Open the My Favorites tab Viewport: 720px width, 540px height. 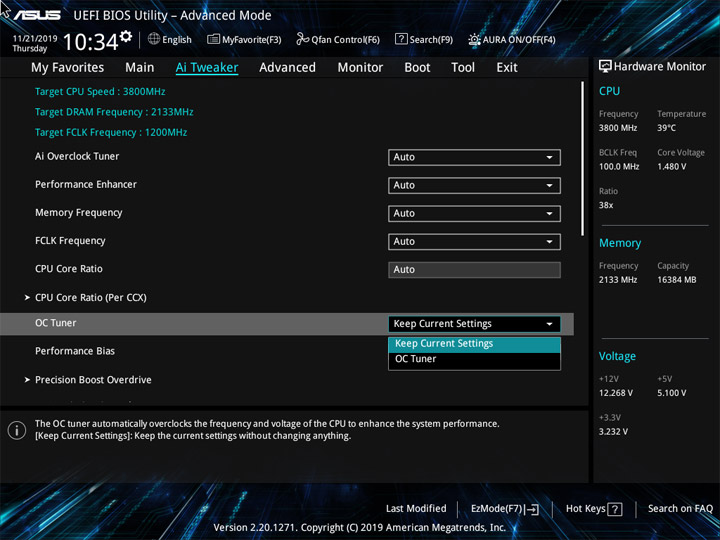pyautogui.click(x=68, y=68)
